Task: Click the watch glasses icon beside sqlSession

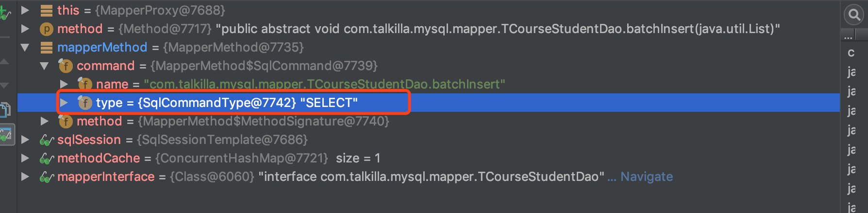Action: pos(46,140)
